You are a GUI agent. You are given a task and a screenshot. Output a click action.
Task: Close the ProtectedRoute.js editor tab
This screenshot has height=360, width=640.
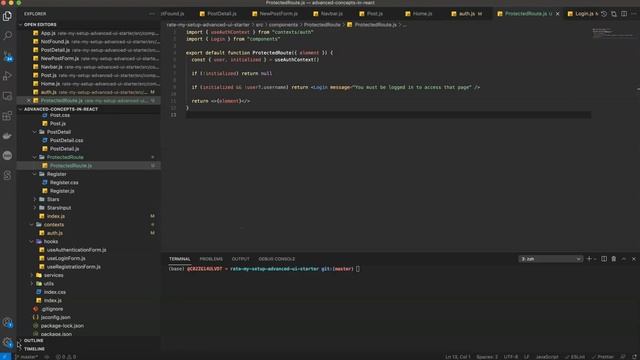(x=558, y=14)
